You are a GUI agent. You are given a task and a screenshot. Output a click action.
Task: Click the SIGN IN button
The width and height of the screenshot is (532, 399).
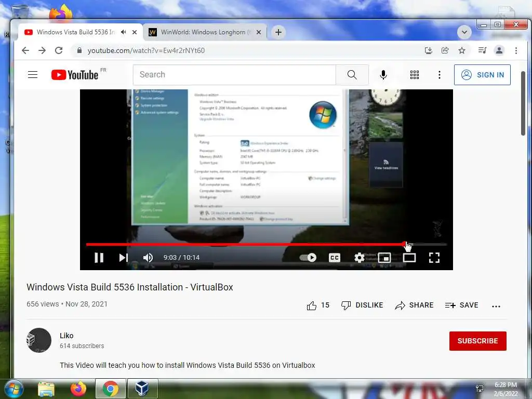482,75
